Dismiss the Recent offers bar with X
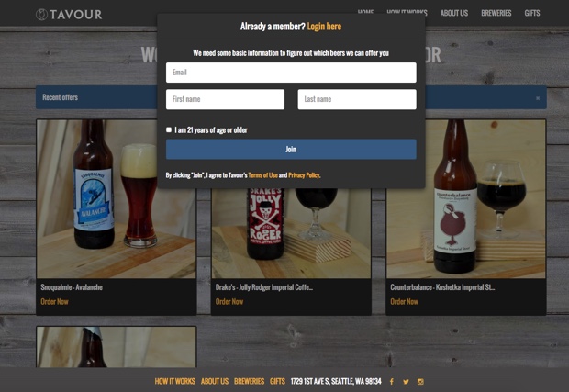The width and height of the screenshot is (569, 392). click(x=538, y=98)
